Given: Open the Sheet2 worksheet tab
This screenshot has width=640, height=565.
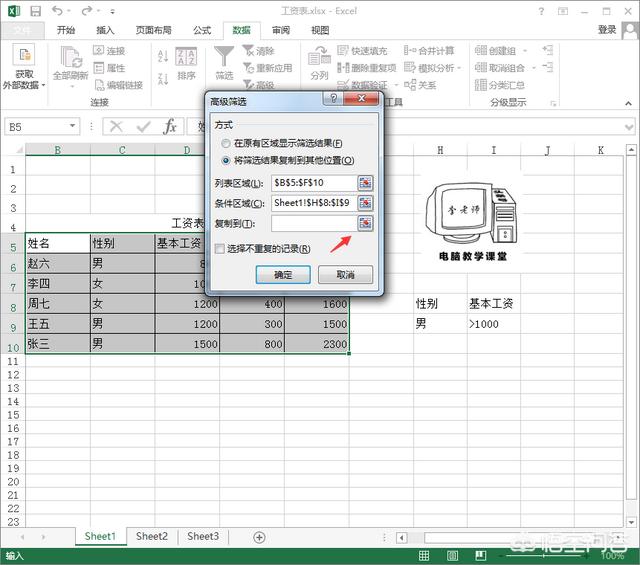Looking at the screenshot, I should (x=152, y=537).
